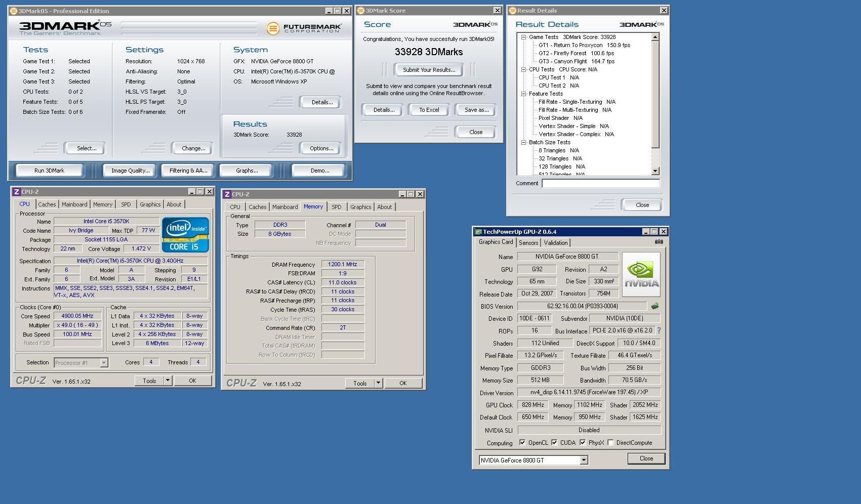Click the DRAM Frequency 1200.1 MHz value
Image resolution: width=861 pixels, height=504 pixels.
(343, 264)
